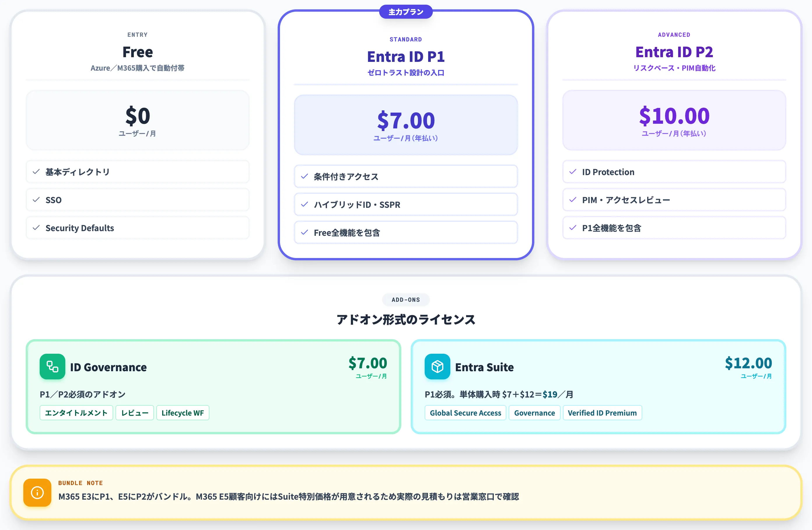Click checkmark beside ID Protection
This screenshot has height=530, width=812.
tap(573, 171)
